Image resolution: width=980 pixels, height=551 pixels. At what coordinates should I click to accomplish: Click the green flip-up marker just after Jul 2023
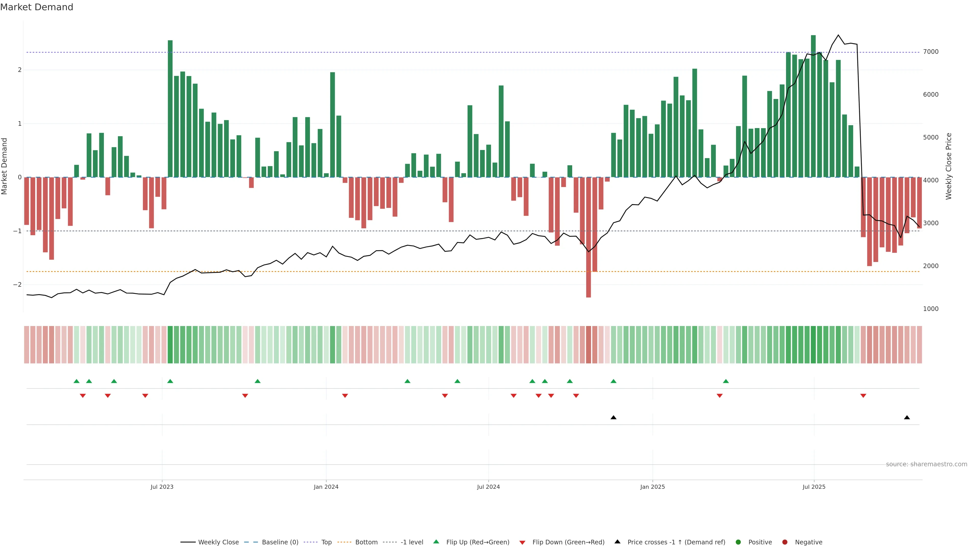pos(170,381)
